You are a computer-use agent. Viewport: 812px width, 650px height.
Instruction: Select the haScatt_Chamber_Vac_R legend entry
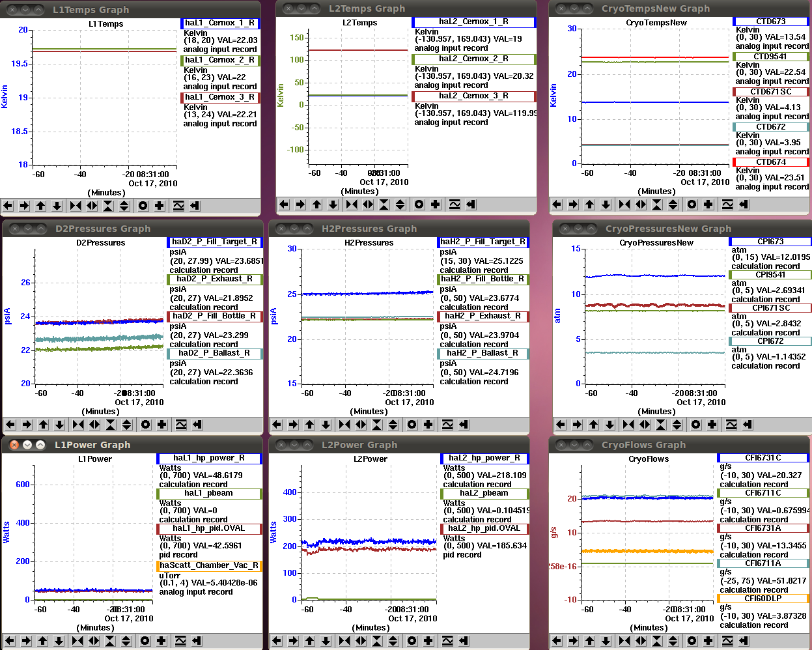tap(209, 565)
